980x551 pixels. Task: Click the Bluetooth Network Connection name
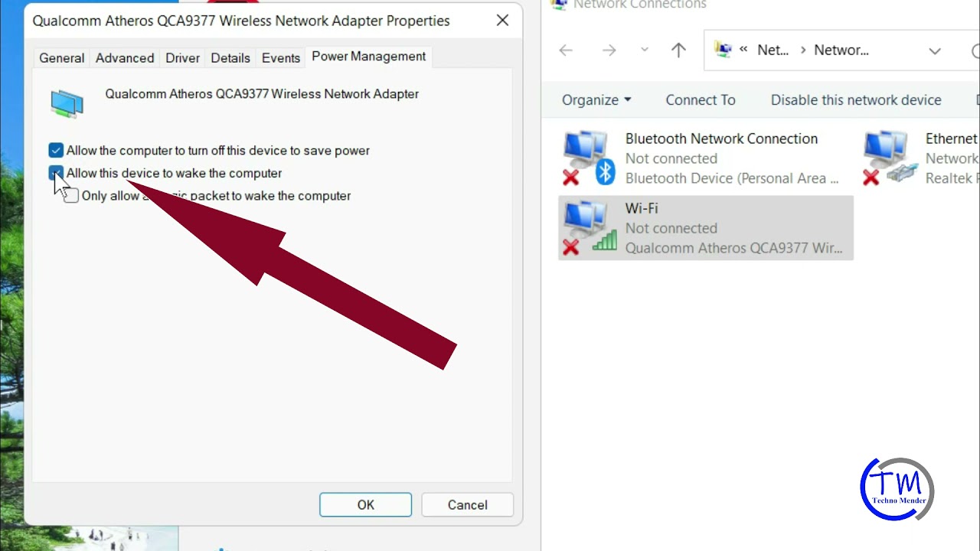point(721,139)
